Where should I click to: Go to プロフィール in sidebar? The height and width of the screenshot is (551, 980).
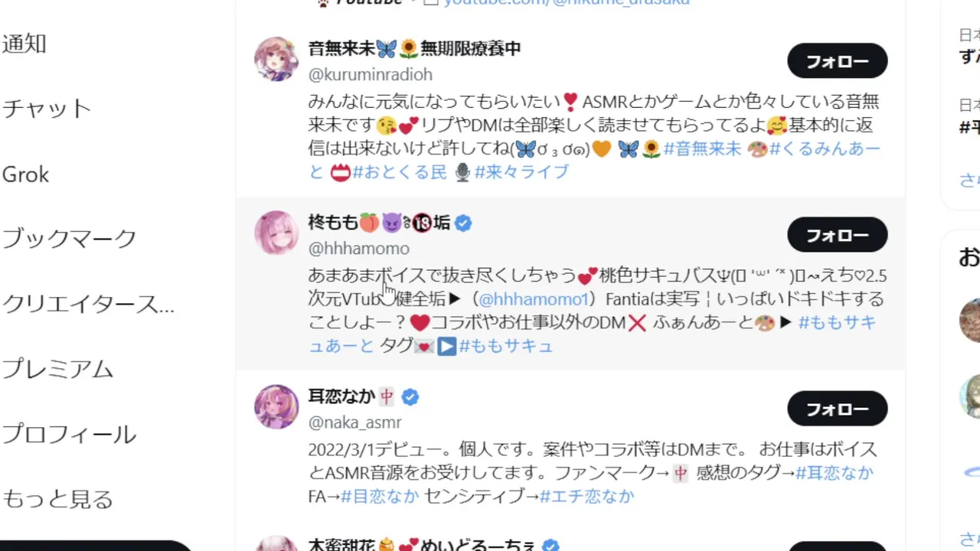[x=69, y=435]
